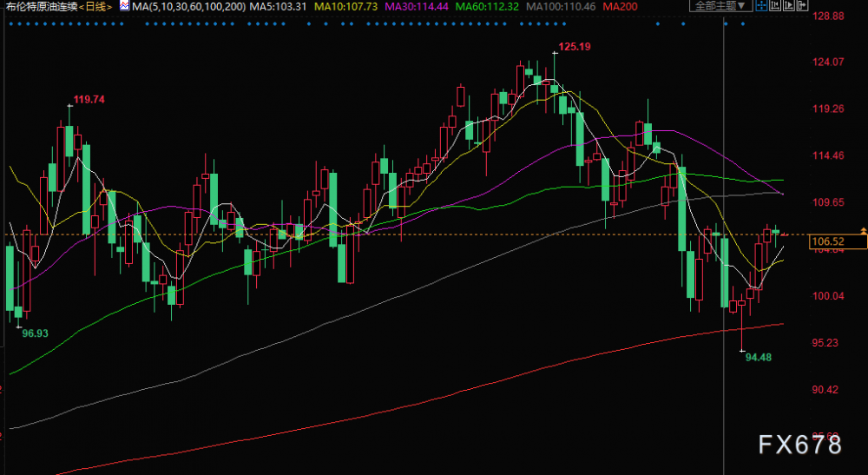
Task: Click the 124.07 price axis label
Action: click(828, 62)
